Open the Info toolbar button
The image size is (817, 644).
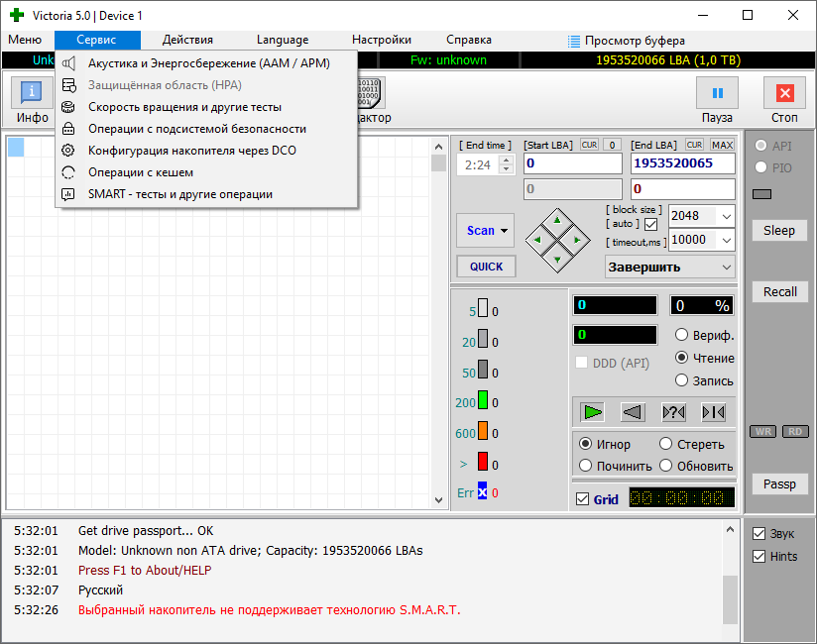click(x=32, y=93)
